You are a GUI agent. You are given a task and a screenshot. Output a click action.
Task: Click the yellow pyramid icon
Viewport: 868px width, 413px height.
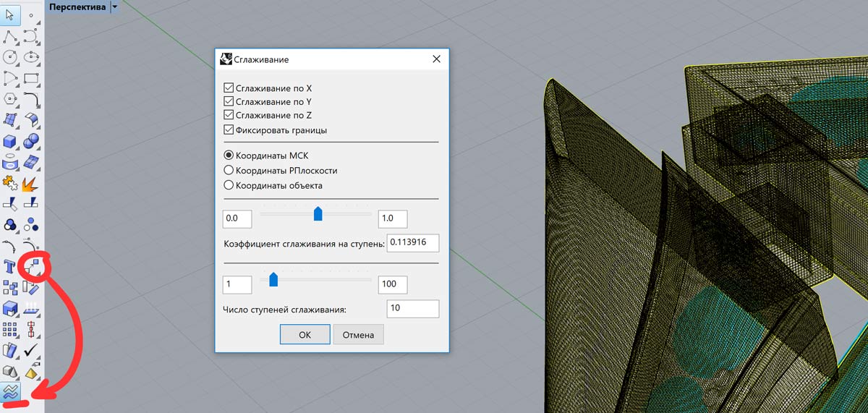coord(31,372)
